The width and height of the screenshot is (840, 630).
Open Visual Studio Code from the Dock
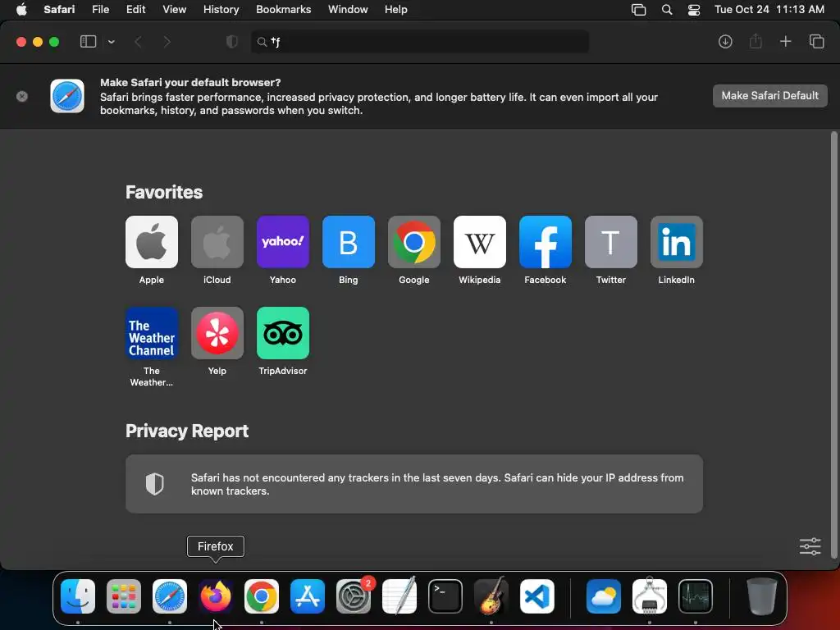click(537, 596)
